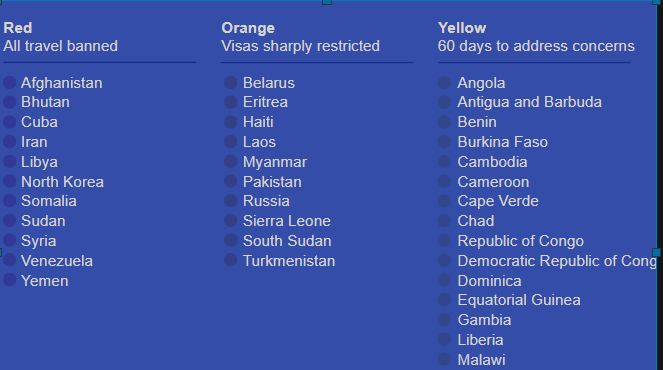Viewport: 663px width, 370px height.
Task: Click the top center selection handle
Action: click(327, 2)
